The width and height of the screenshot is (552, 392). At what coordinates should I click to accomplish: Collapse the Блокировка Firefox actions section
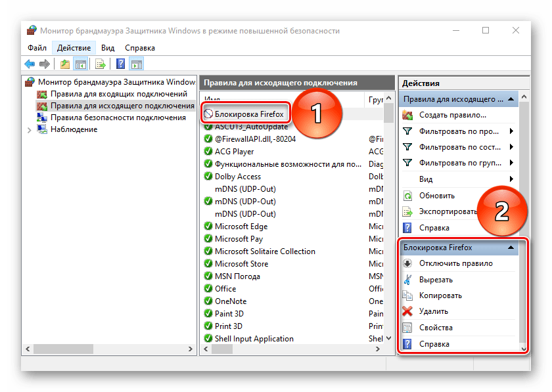[510, 248]
